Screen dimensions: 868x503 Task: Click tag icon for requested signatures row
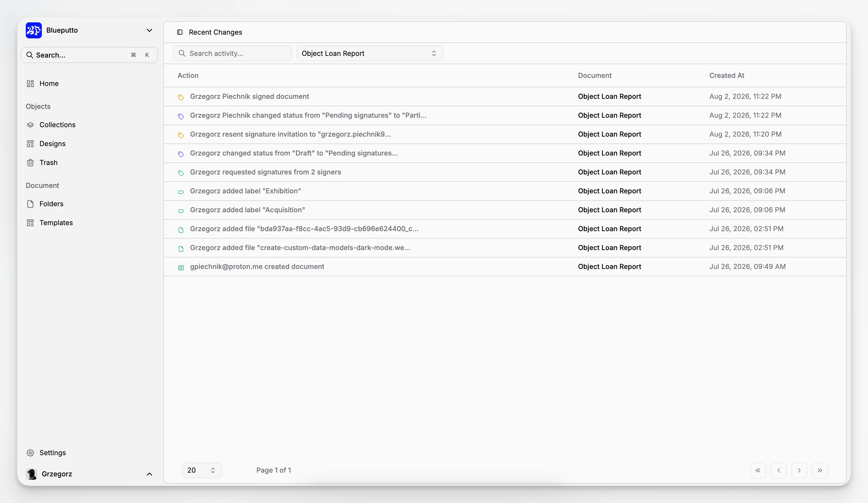(181, 173)
